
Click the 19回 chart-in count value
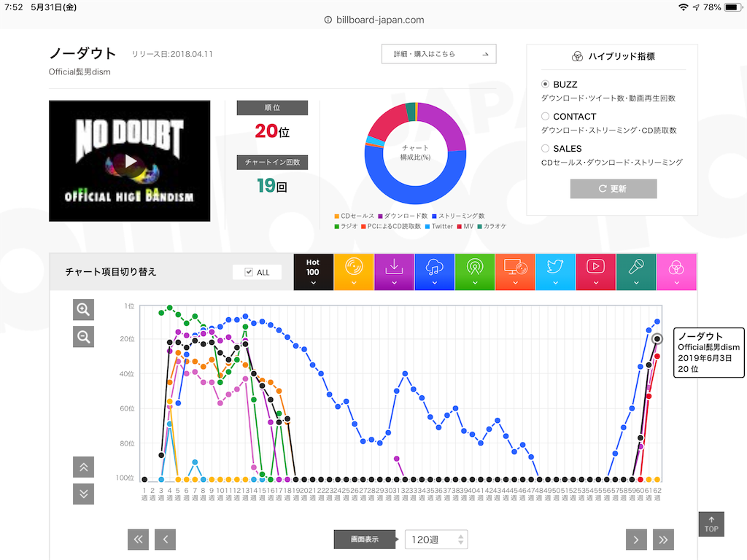(272, 186)
